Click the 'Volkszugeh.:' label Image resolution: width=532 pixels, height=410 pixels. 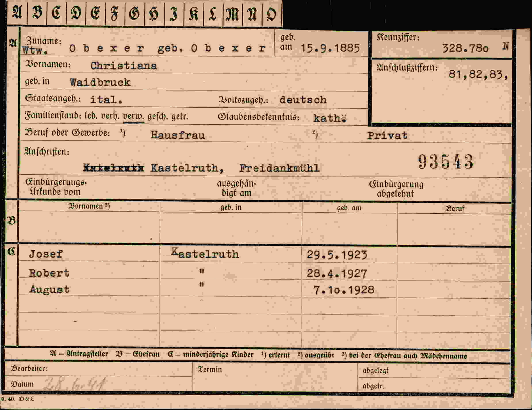244,100
